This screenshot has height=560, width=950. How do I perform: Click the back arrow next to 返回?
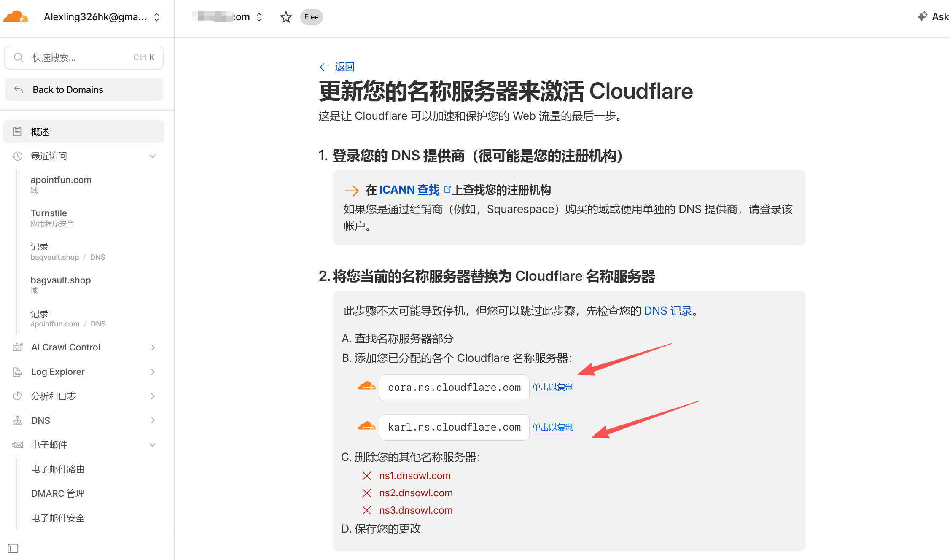pos(324,67)
